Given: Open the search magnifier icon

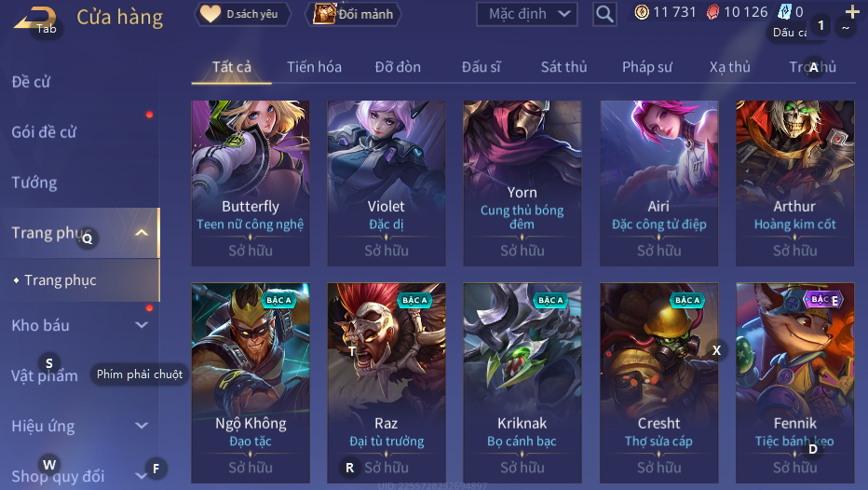Looking at the screenshot, I should point(604,14).
